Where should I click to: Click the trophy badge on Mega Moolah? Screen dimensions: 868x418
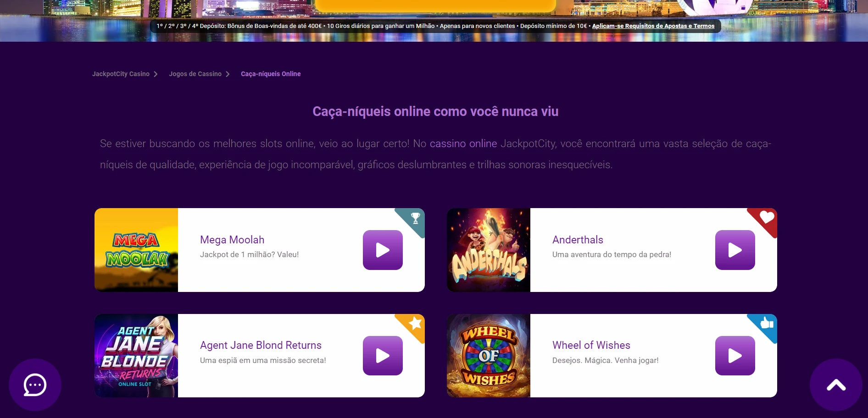415,218
